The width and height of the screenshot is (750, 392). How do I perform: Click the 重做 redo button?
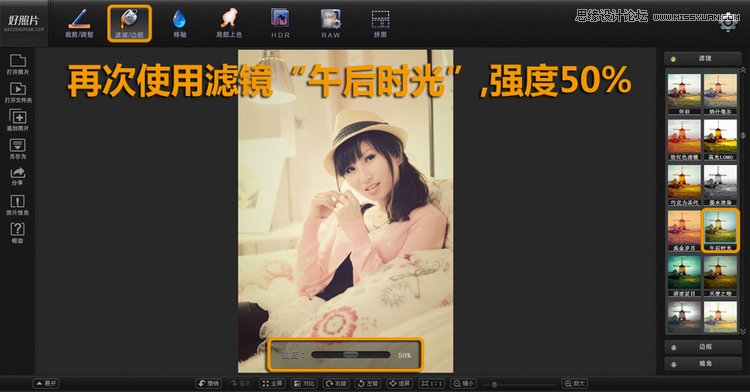click(x=241, y=383)
